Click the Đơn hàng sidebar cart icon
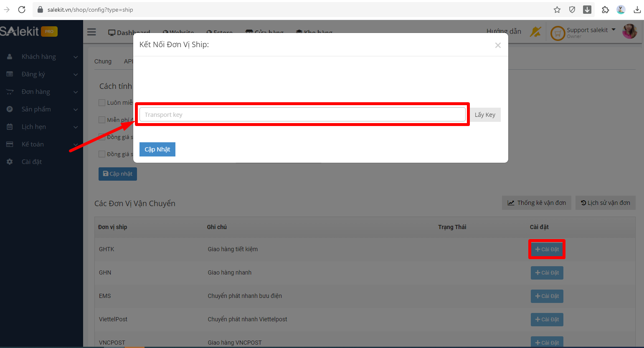Image resolution: width=644 pixels, height=348 pixels. pyautogui.click(x=10, y=92)
